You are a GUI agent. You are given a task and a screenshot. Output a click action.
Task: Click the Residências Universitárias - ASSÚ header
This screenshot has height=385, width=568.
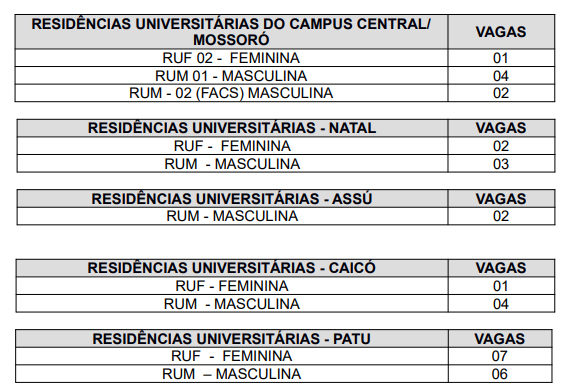pos(232,199)
